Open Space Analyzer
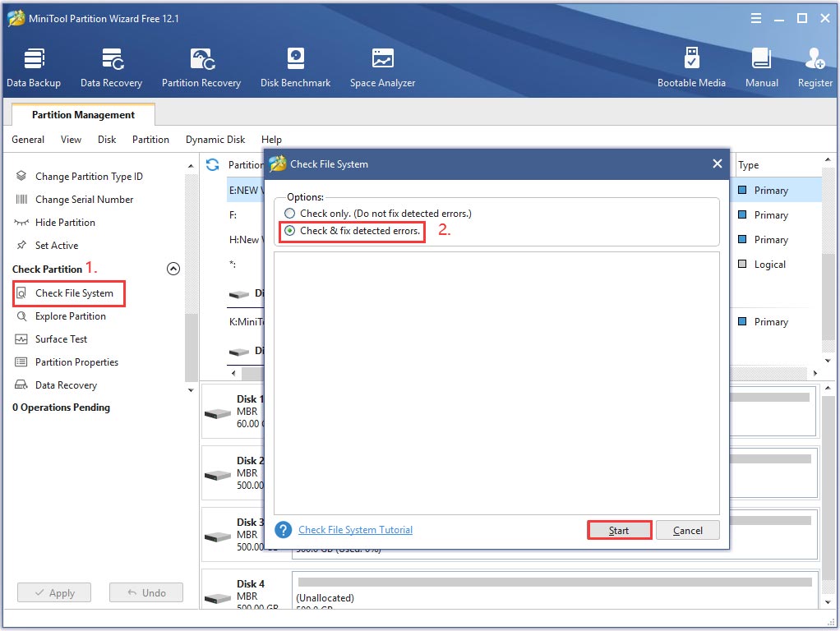840x631 pixels. pyautogui.click(x=382, y=67)
